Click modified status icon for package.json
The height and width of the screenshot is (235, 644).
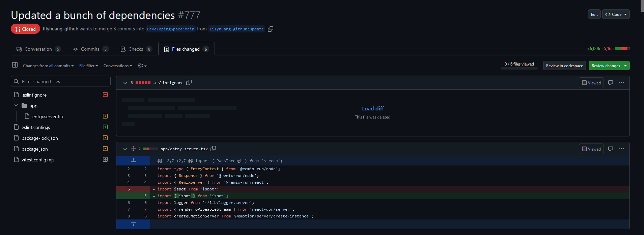(105, 149)
